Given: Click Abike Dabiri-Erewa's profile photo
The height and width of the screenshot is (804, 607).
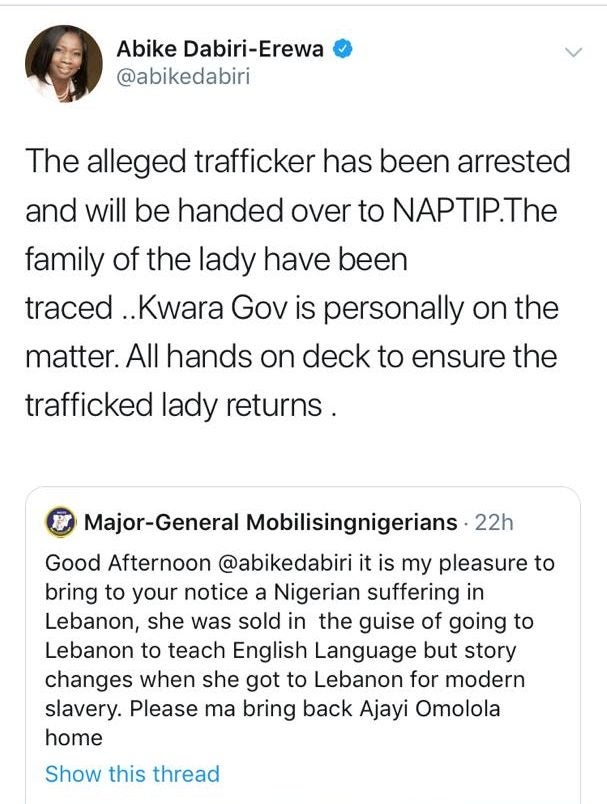Looking at the screenshot, I should tap(64, 63).
